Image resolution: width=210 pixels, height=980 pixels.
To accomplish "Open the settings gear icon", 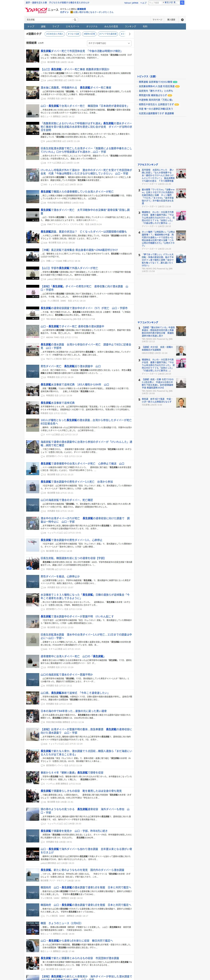I will coord(182,20).
